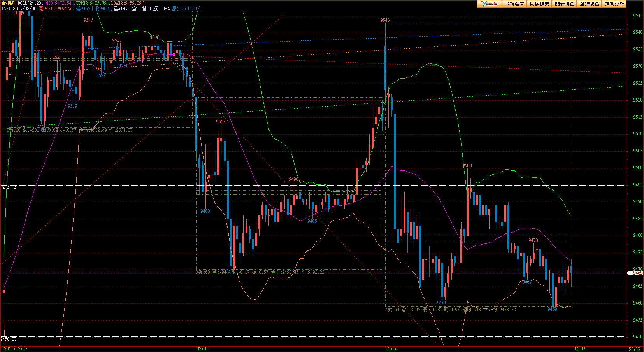Viewport: 644px width, 352px height.
Task: Click the 5分鐘 timeframe label
Action: [634, 349]
